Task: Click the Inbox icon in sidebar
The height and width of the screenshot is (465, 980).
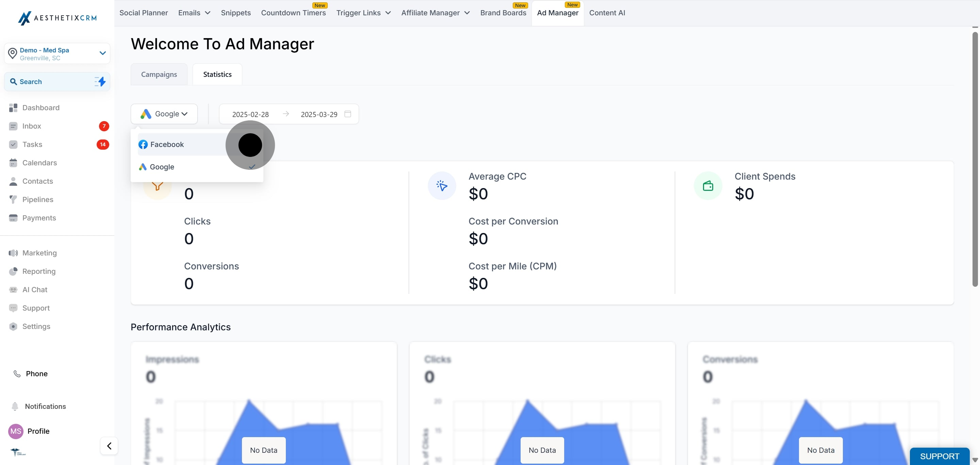Action: (x=13, y=126)
